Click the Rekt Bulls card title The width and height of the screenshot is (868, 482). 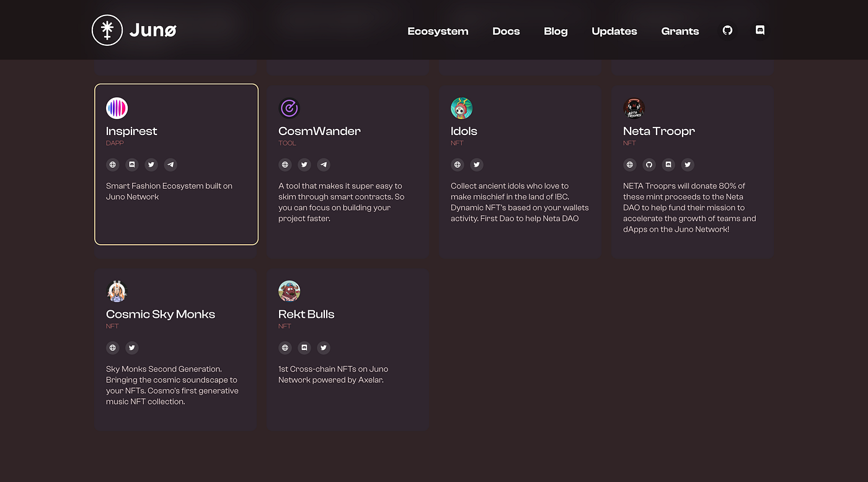306,314
